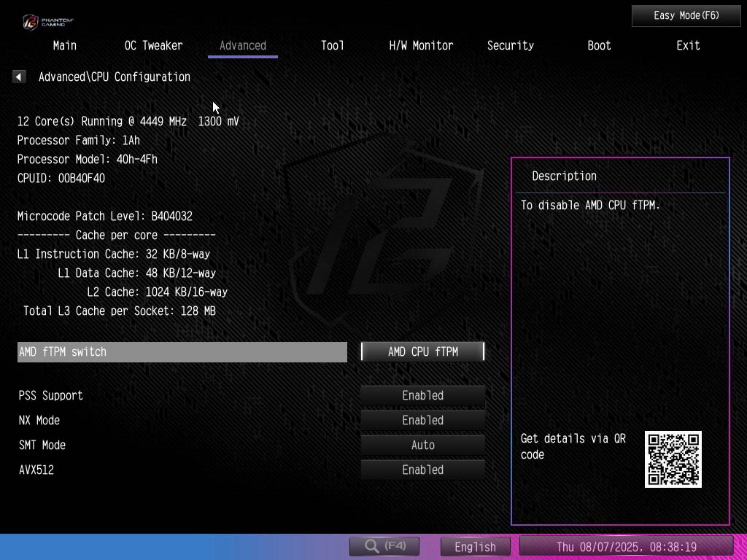This screenshot has height=560, width=747.
Task: Open the Security menu
Action: (510, 45)
